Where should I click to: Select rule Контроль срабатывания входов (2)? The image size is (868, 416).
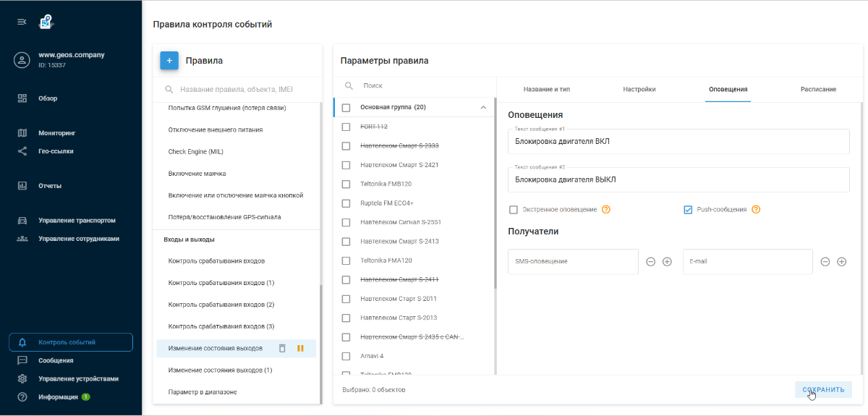221,305
